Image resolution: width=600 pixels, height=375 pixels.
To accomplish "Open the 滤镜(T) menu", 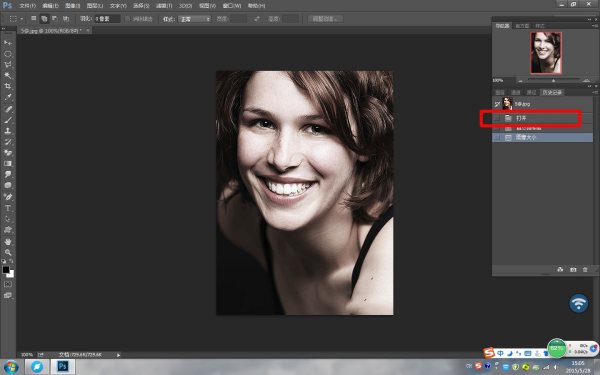I will pyautogui.click(x=164, y=6).
